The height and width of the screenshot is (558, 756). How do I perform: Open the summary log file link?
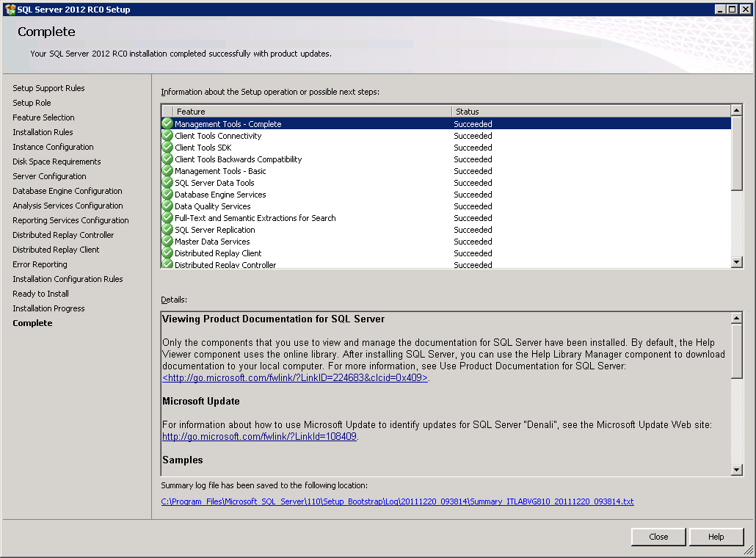click(x=397, y=502)
